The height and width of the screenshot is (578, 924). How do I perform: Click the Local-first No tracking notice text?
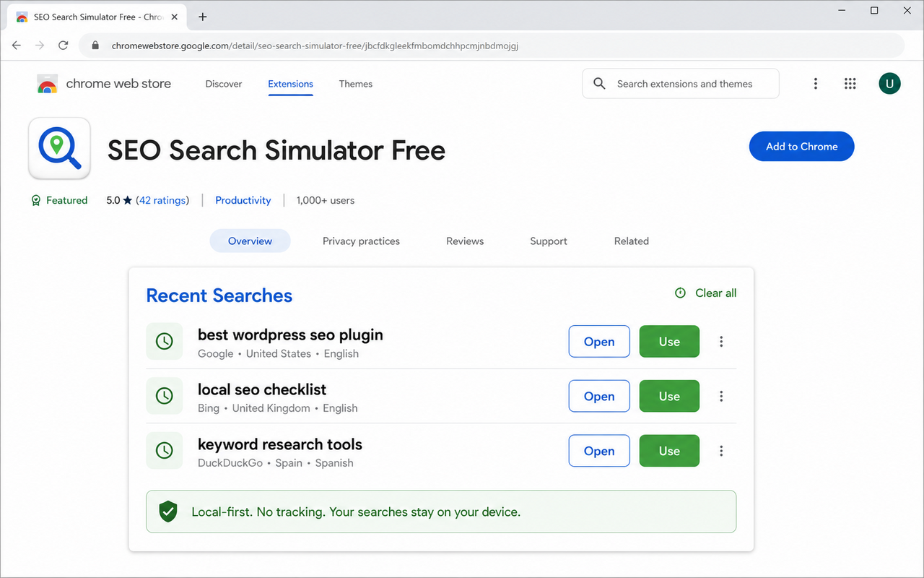tap(356, 512)
